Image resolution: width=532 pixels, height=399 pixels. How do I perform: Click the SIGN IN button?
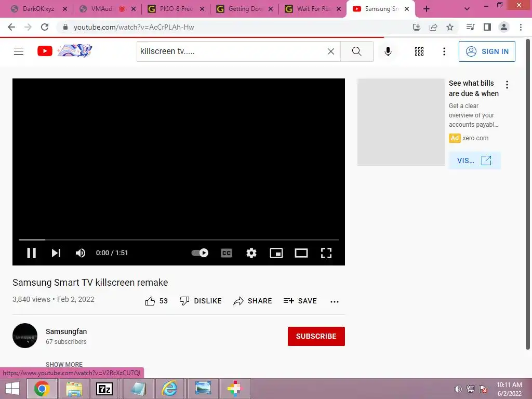pos(487,51)
